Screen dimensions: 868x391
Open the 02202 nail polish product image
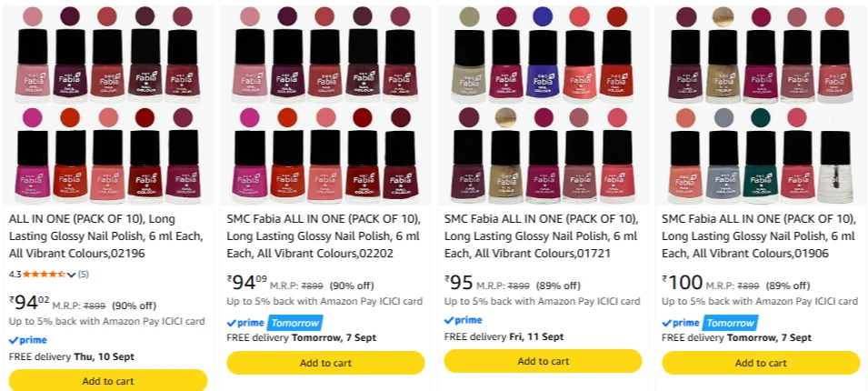(325, 105)
